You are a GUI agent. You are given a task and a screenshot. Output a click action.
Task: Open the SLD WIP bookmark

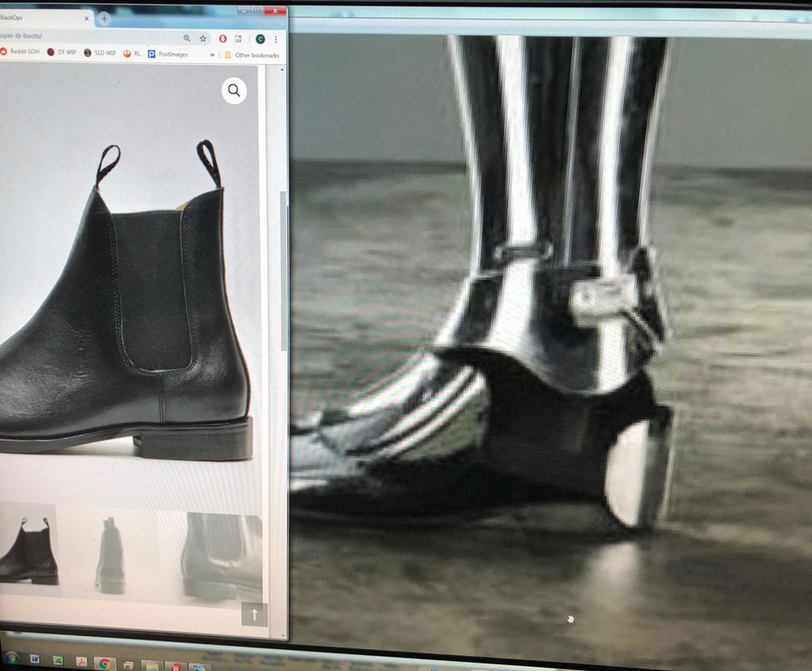point(100,52)
